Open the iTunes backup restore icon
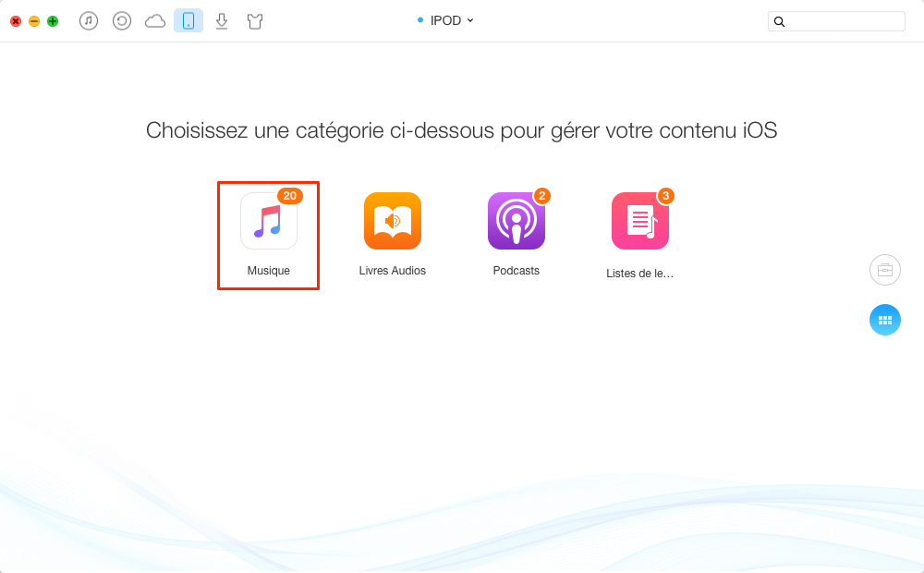 pyautogui.click(x=122, y=21)
